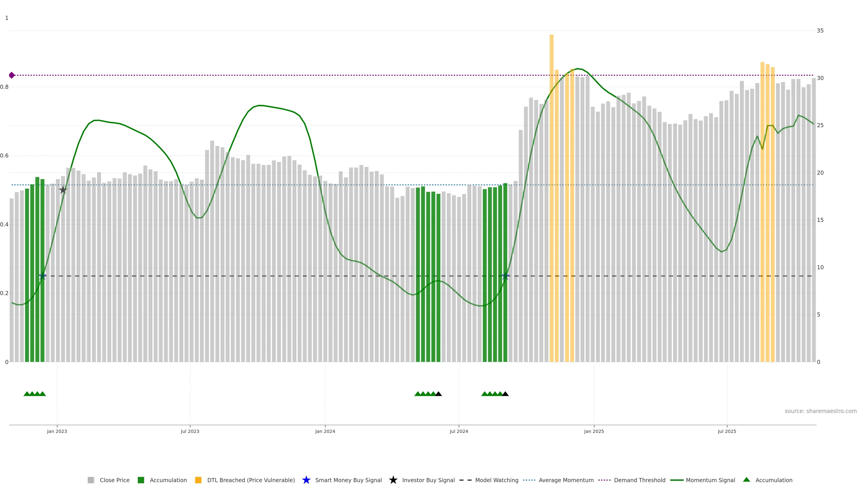Click the blue Smart Money star legend icon
868x488 pixels.
pyautogui.click(x=306, y=480)
